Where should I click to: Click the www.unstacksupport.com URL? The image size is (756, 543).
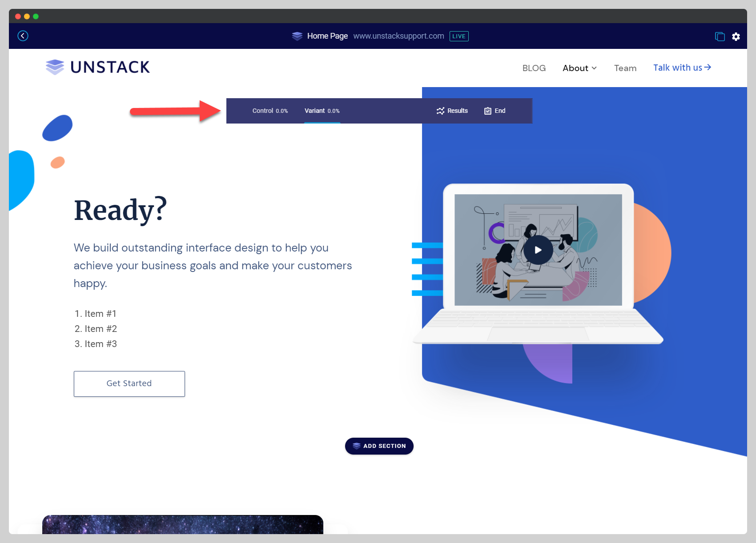click(398, 36)
